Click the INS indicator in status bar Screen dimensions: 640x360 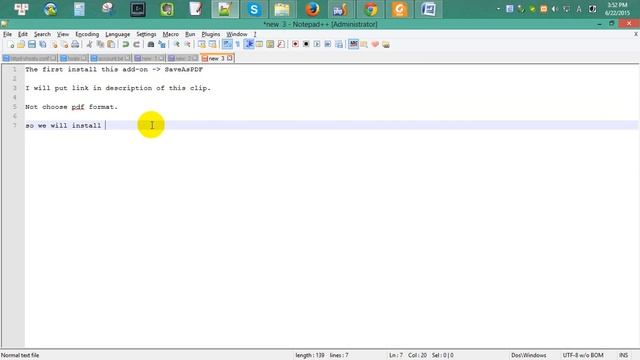pos(623,356)
